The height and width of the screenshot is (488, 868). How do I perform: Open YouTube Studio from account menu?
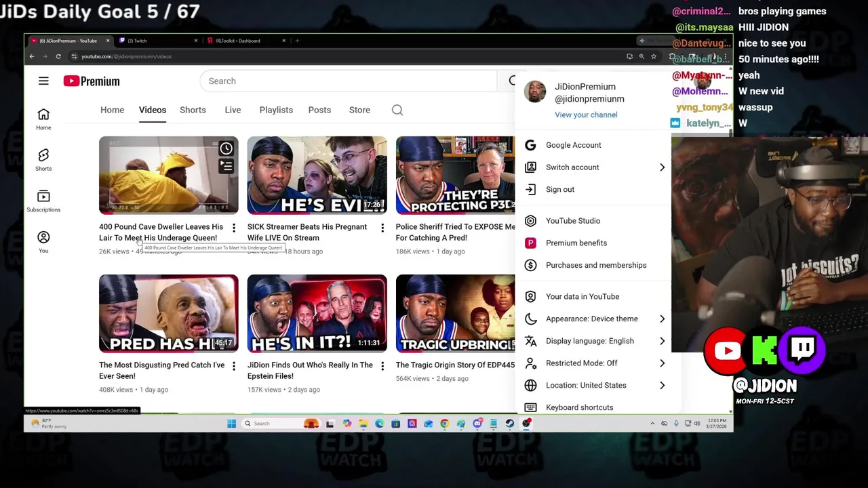coord(593,221)
